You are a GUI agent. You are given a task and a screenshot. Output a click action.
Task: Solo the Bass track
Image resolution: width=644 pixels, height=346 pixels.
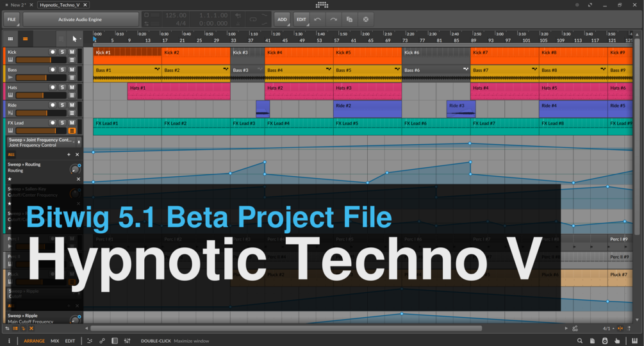tap(62, 70)
